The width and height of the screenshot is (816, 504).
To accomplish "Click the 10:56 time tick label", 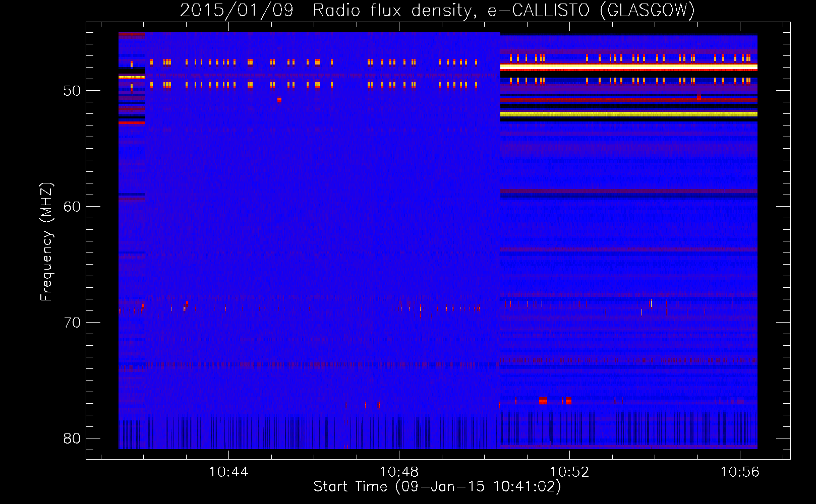I will tap(740, 472).
